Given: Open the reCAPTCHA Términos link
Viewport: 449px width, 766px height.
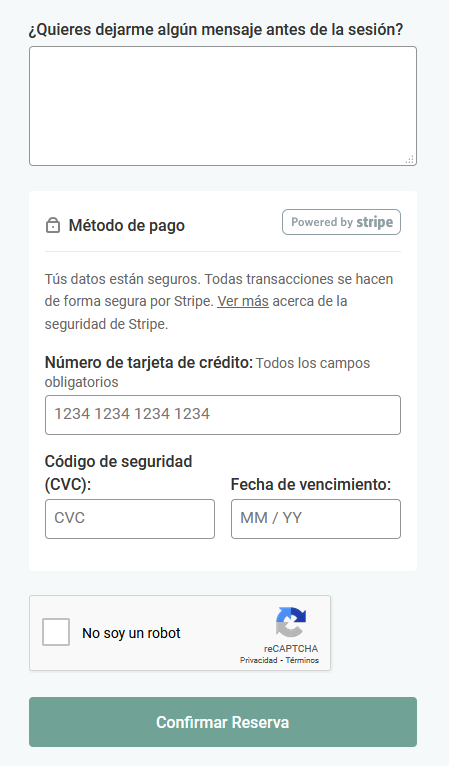Looking at the screenshot, I should (x=302, y=660).
